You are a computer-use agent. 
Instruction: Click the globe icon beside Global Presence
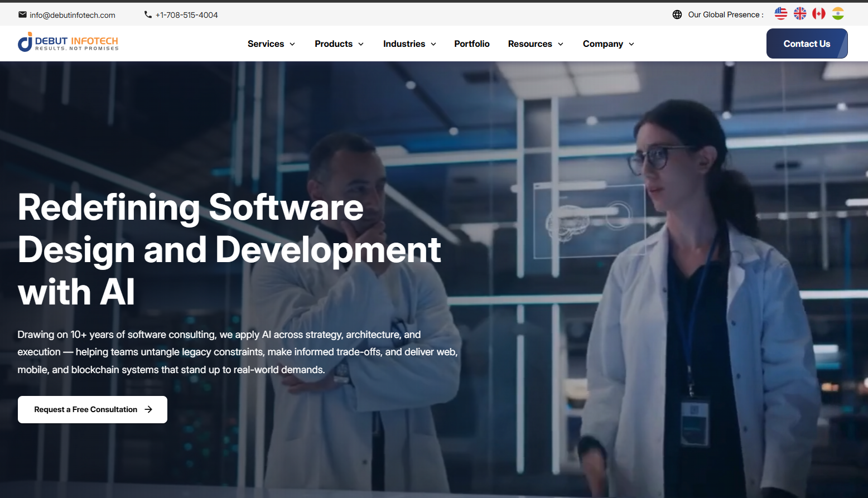click(x=677, y=14)
